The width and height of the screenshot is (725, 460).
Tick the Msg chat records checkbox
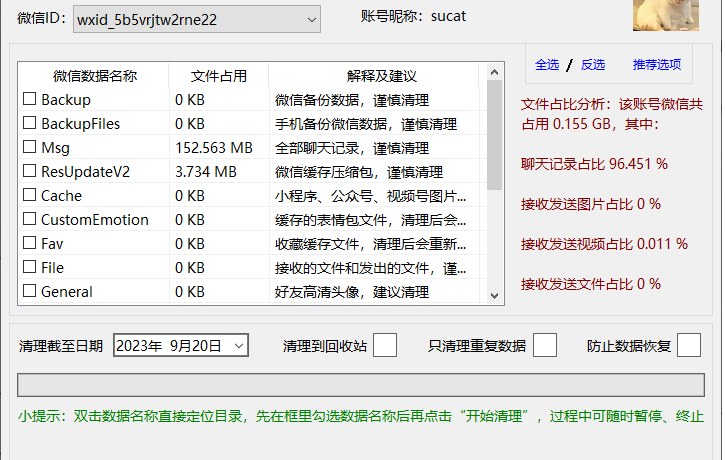[30, 147]
